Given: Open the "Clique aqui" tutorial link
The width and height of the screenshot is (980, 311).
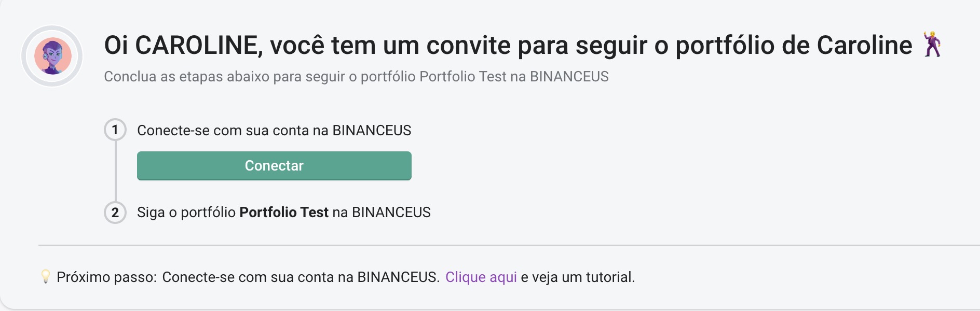Looking at the screenshot, I should tap(481, 277).
